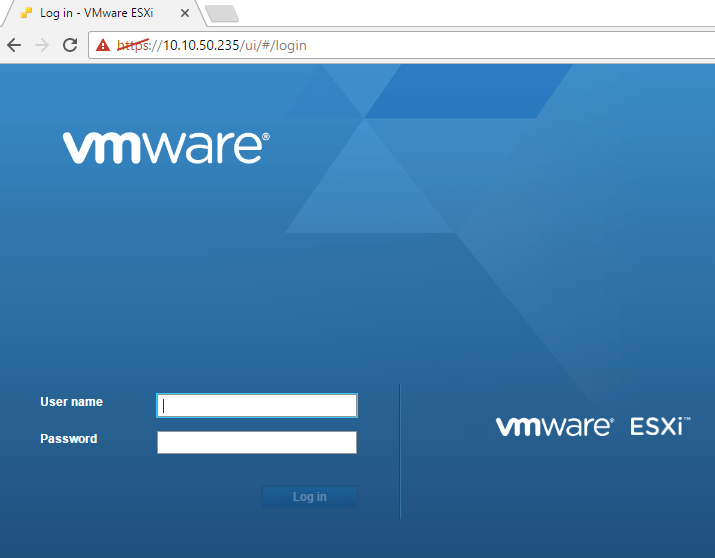Viewport: 715px width, 558px height.
Task: Click the Log in button
Action: coord(310,496)
